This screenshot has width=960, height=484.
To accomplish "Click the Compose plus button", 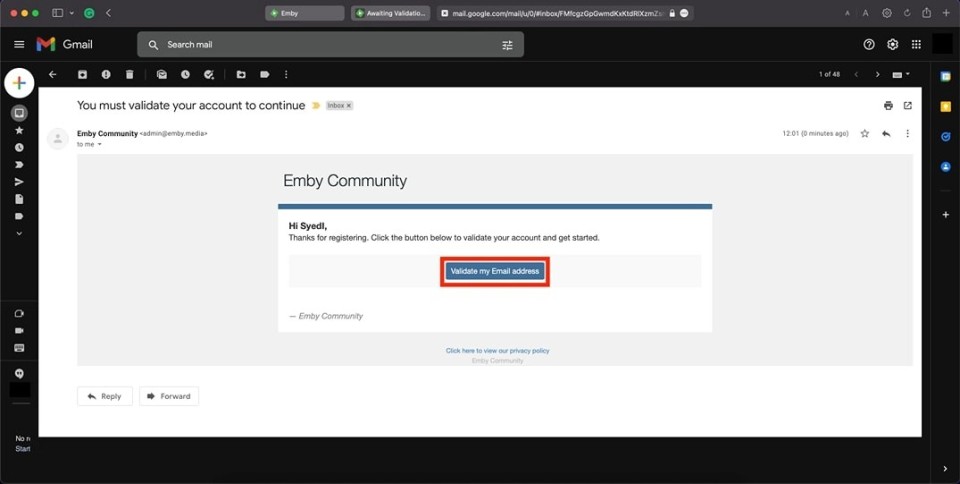I will [19, 83].
